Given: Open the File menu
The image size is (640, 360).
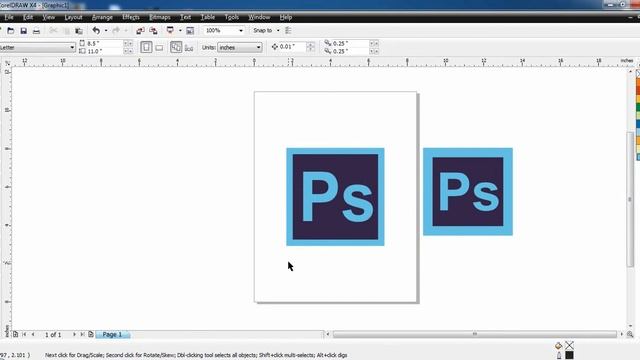Looking at the screenshot, I should (9, 17).
